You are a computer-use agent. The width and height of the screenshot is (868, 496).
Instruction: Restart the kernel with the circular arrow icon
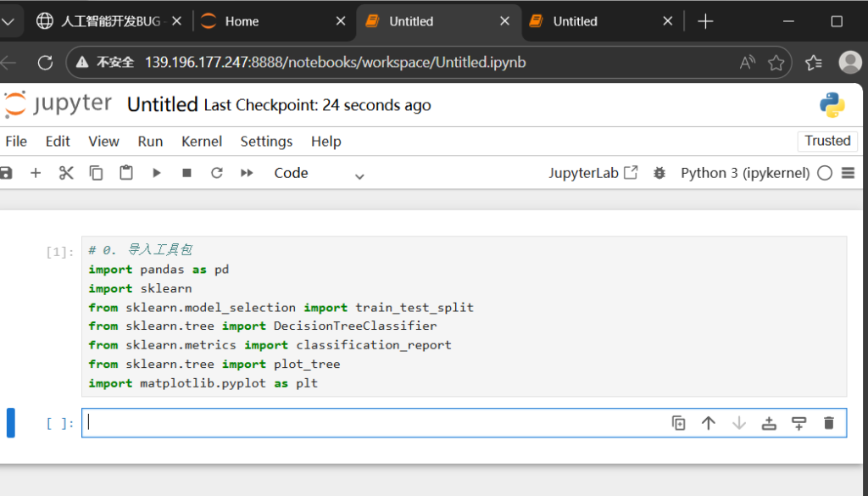coord(217,173)
